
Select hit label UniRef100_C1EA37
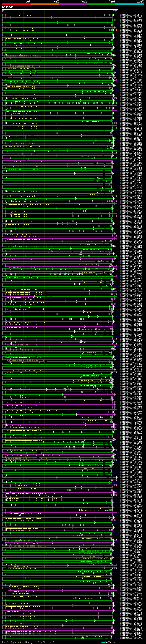tap(131, 80)
